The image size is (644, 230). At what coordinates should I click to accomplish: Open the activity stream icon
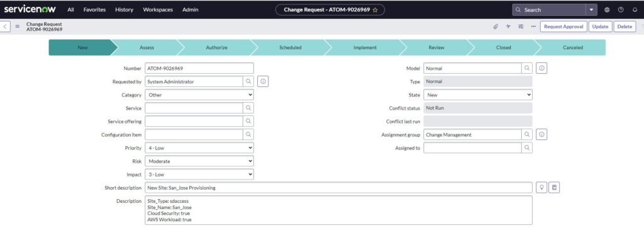click(x=508, y=26)
